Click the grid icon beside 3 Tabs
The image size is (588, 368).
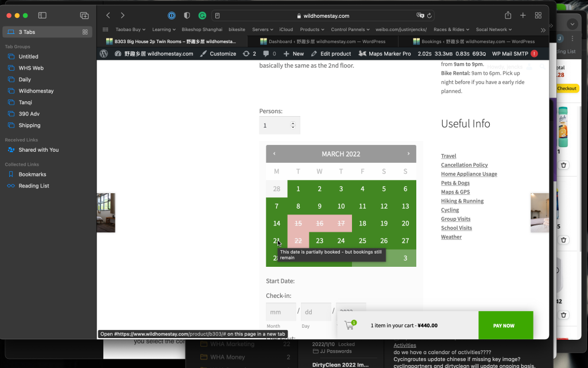[85, 32]
